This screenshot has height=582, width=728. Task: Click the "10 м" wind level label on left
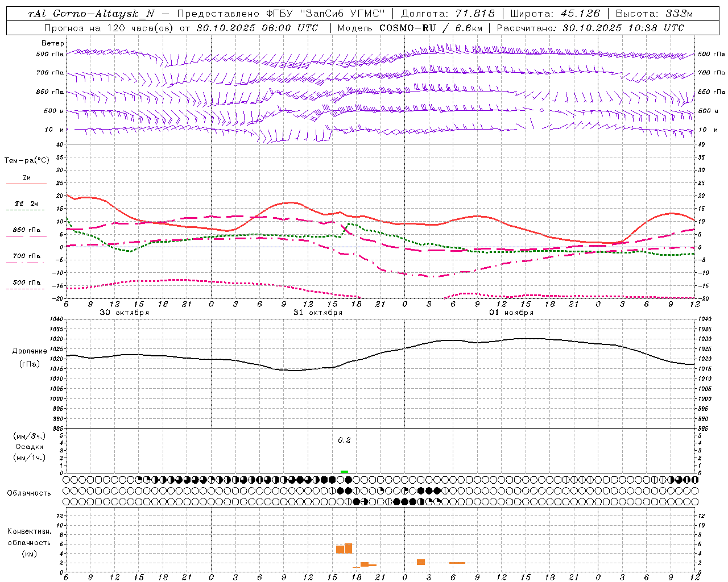[x=54, y=130]
